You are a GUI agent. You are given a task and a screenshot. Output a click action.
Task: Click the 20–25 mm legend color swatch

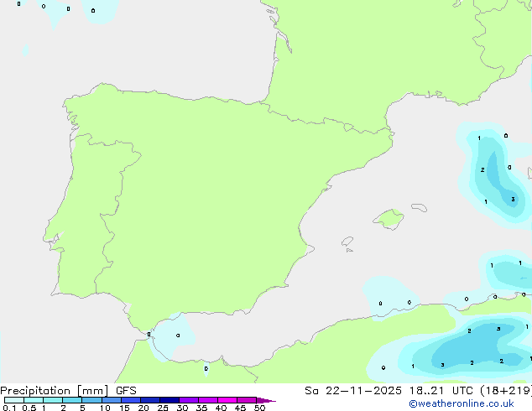(x=150, y=400)
